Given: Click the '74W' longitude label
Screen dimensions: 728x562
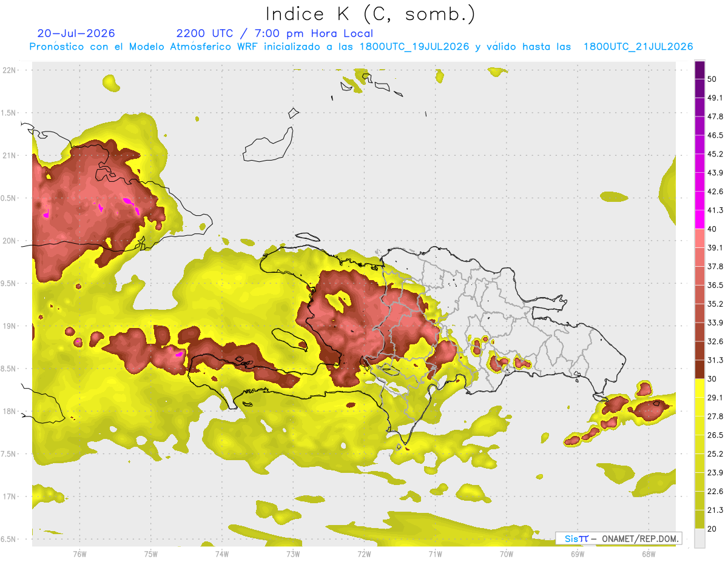Looking at the screenshot, I should pyautogui.click(x=222, y=554).
